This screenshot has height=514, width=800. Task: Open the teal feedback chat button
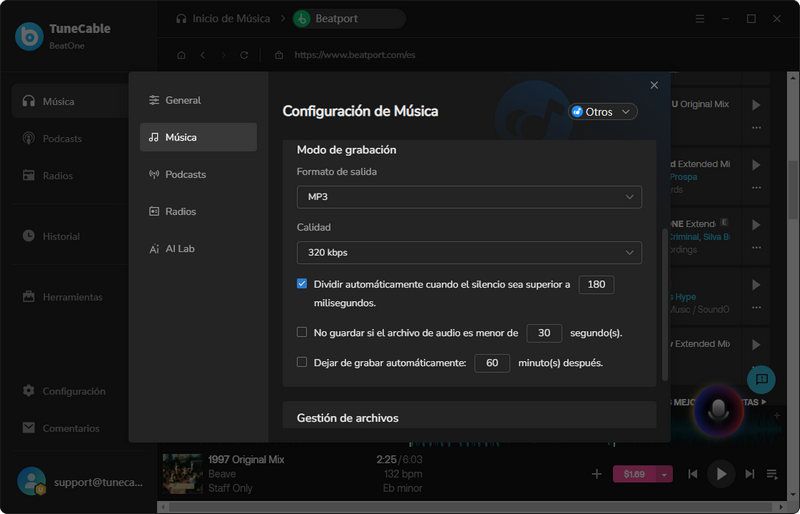761,379
